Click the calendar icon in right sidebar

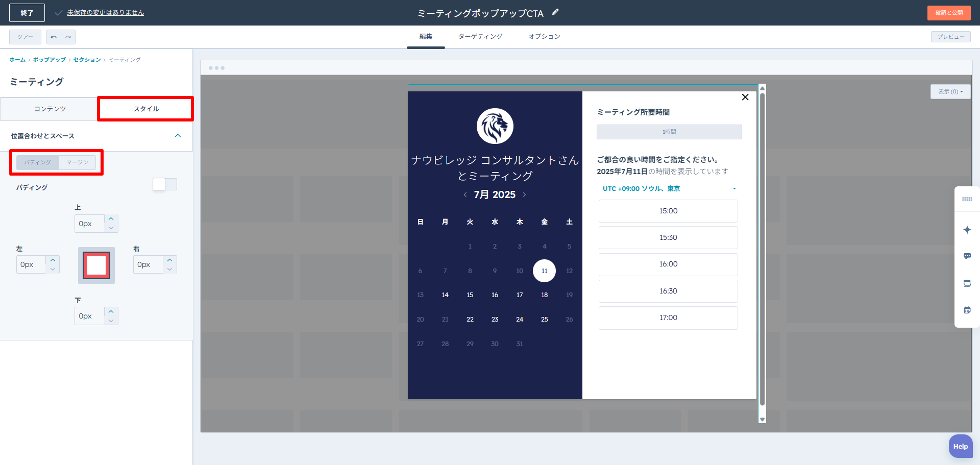[x=967, y=310]
